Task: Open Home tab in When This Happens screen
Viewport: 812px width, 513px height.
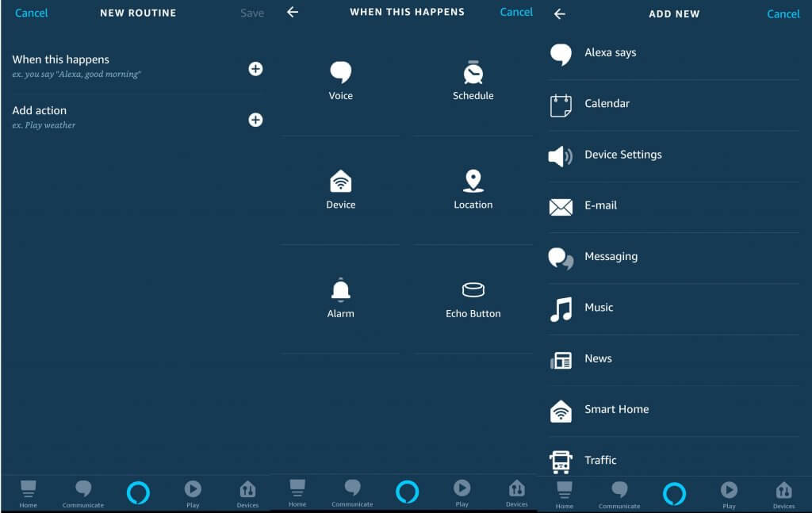Action: [x=297, y=493]
